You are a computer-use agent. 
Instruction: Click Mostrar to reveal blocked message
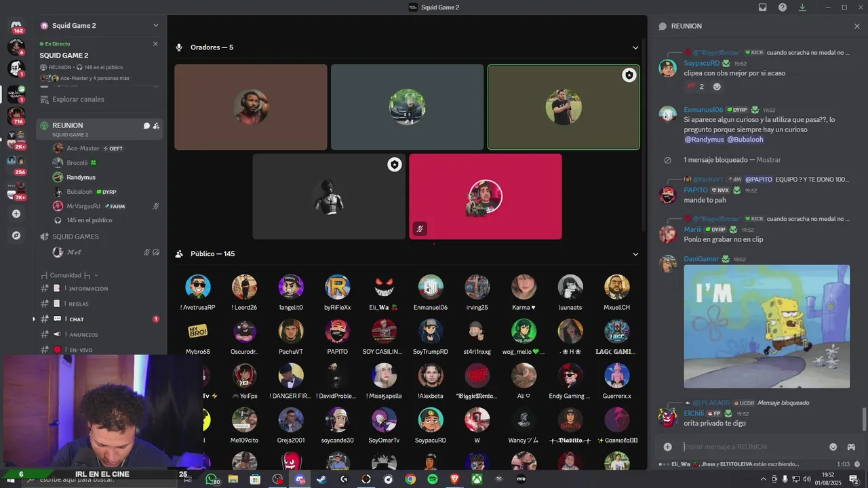coord(768,160)
